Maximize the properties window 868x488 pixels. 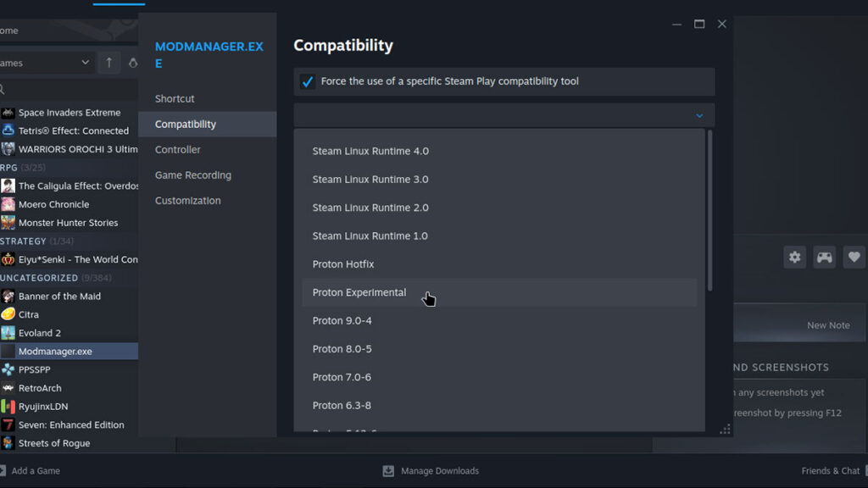coord(699,24)
